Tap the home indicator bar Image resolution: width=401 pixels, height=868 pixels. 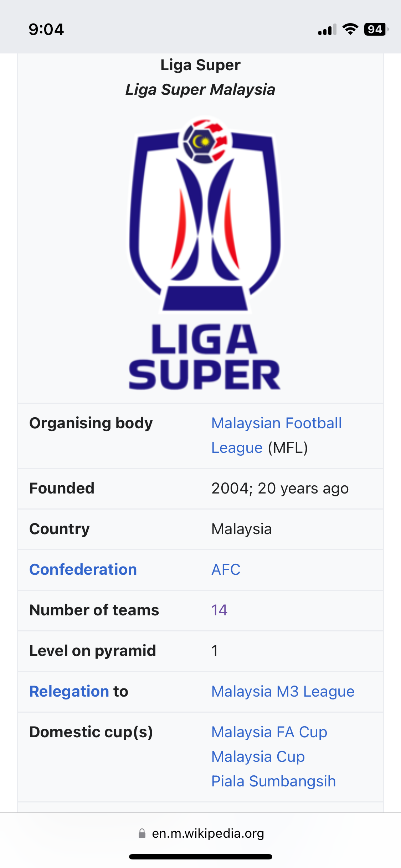(201, 857)
